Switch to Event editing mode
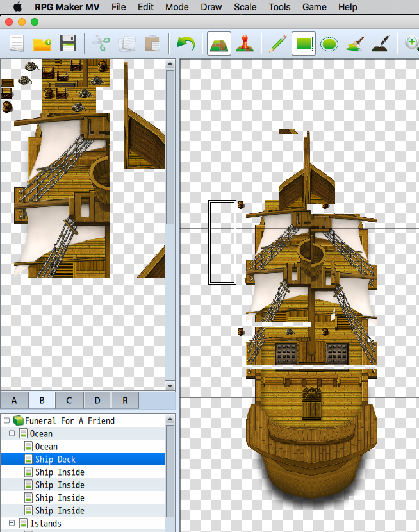This screenshot has width=419, height=532. [x=245, y=44]
